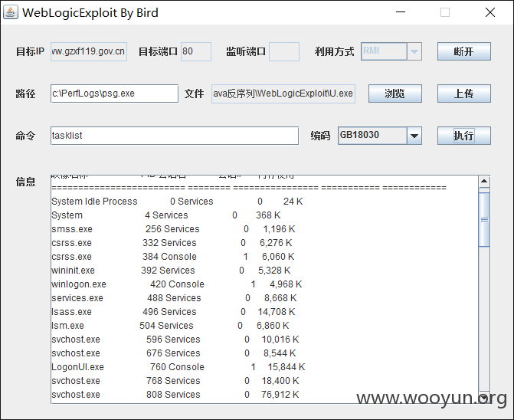The width and height of the screenshot is (514, 420).
Task: Focus the 路径 field c:\PerfLogs\psg.exe
Action: pyautogui.click(x=114, y=94)
